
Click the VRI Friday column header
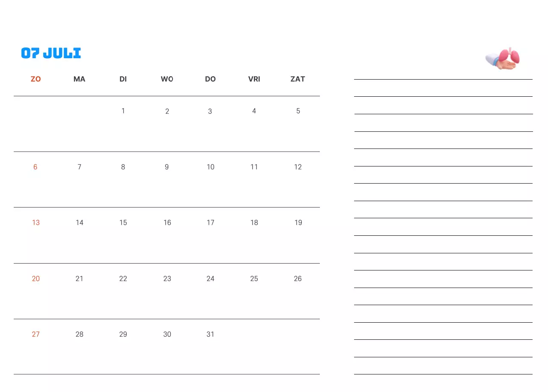(x=254, y=79)
